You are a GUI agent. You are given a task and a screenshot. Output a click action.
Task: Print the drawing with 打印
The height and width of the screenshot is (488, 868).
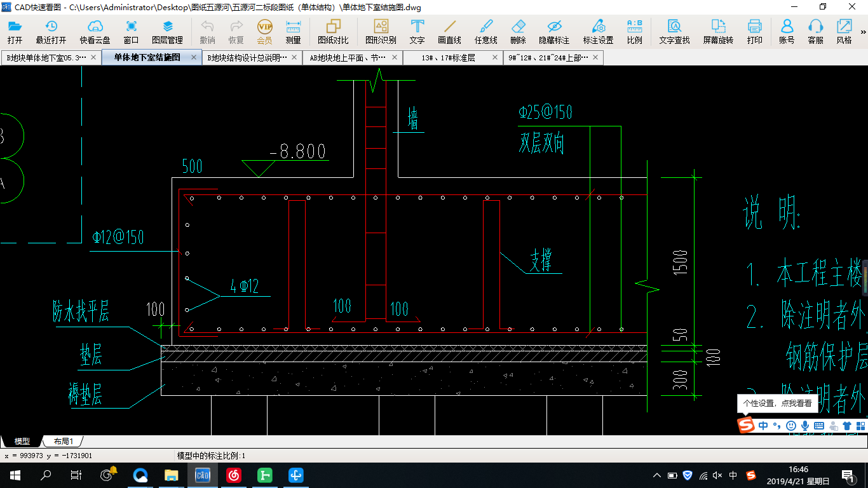tap(755, 32)
